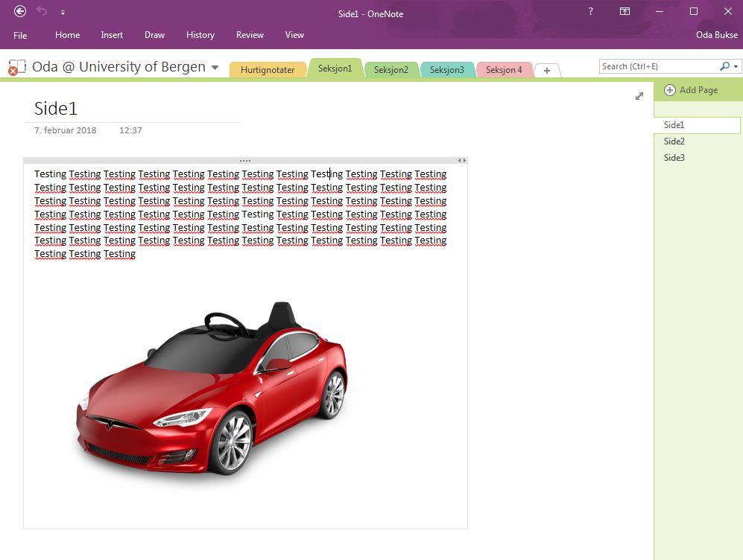Click the search magnifier icon
Image resolution: width=743 pixels, height=560 pixels.
coord(724,66)
